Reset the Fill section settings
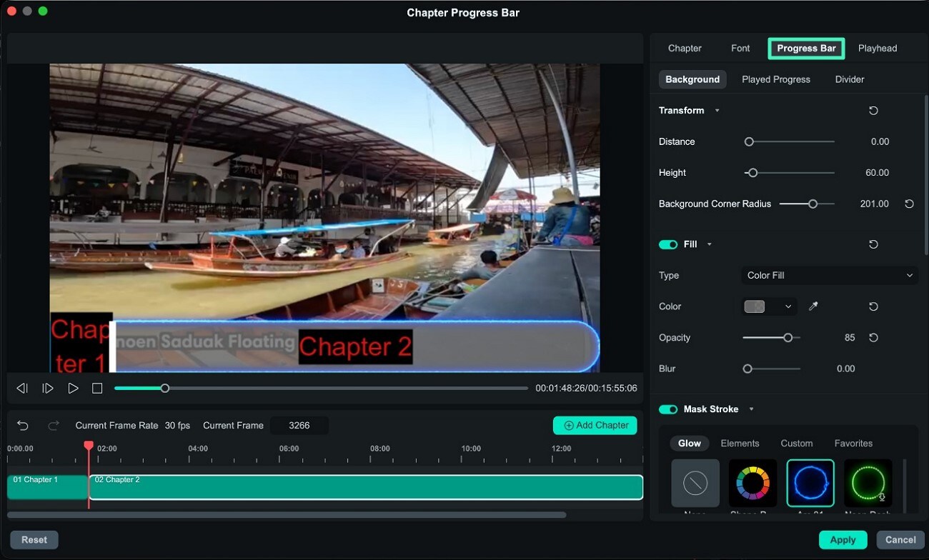The image size is (929, 560). tap(873, 244)
